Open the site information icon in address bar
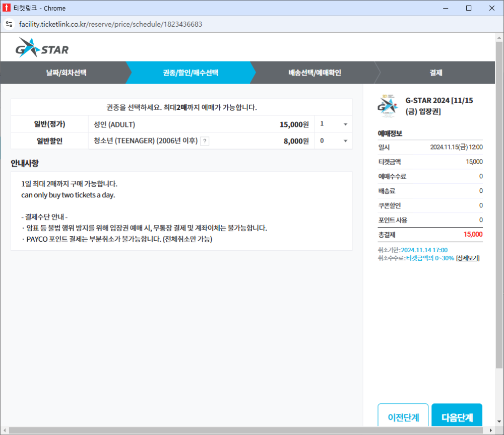The height and width of the screenshot is (435, 504). click(9, 24)
